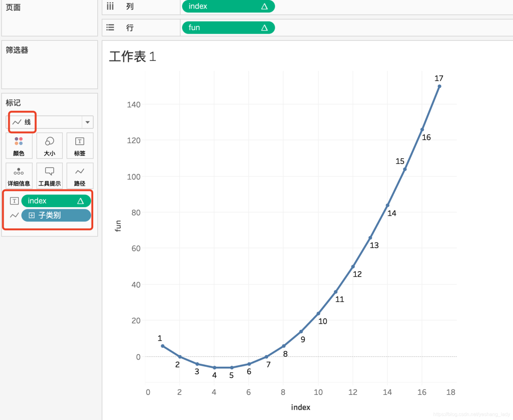513x420 pixels.
Task: Click the 18 tick on index axis
Action: pos(451,392)
